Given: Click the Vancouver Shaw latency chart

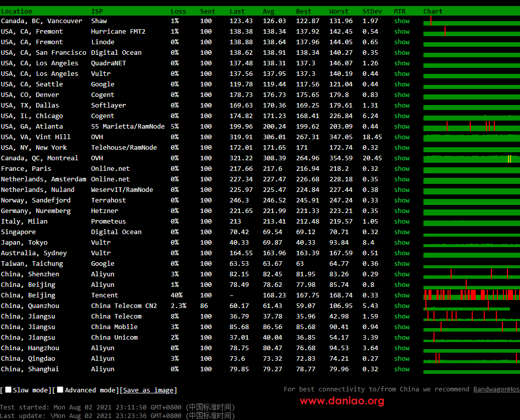Looking at the screenshot, I should coord(472,21).
